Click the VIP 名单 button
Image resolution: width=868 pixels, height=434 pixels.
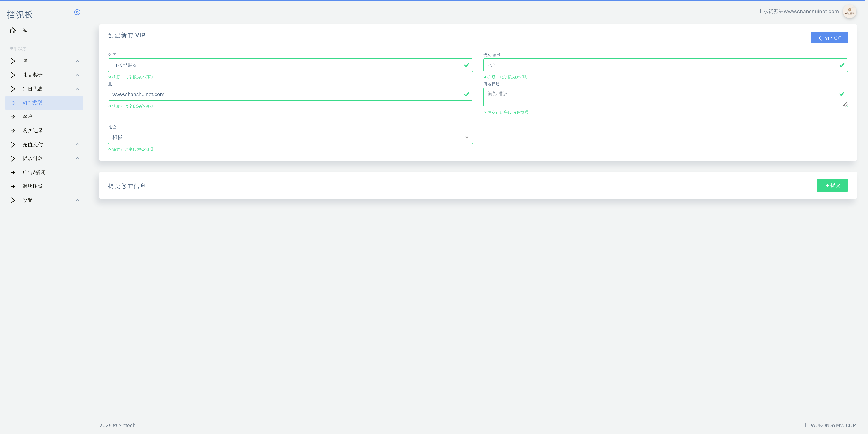click(829, 38)
